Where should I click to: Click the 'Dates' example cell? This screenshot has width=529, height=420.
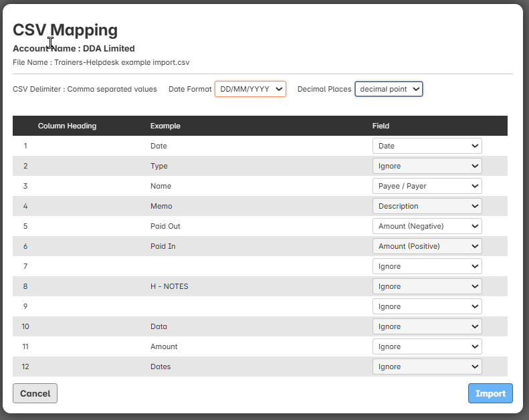[x=161, y=366]
